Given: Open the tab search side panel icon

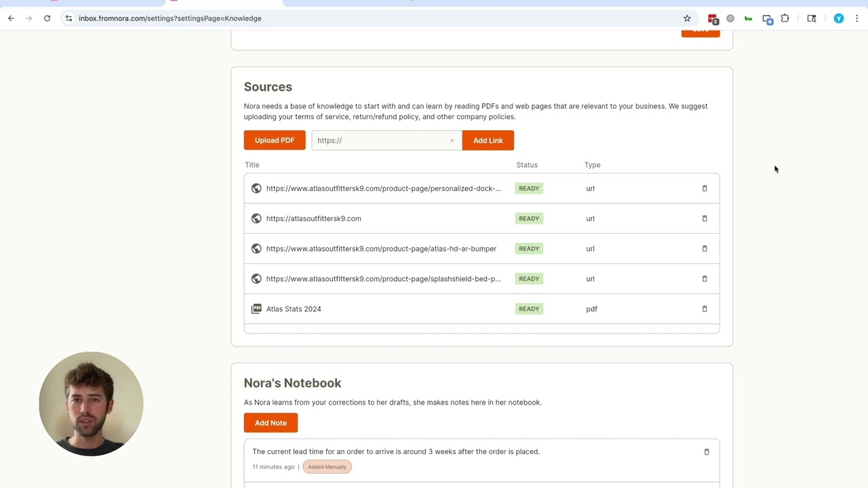Looking at the screenshot, I should 812,18.
